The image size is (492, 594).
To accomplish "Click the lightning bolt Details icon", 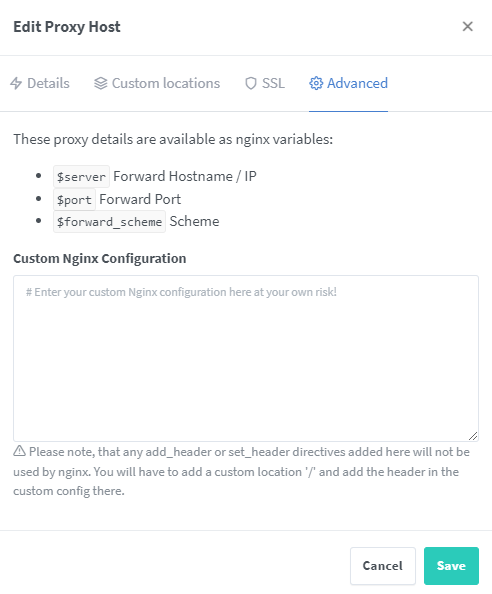I will pyautogui.click(x=16, y=83).
